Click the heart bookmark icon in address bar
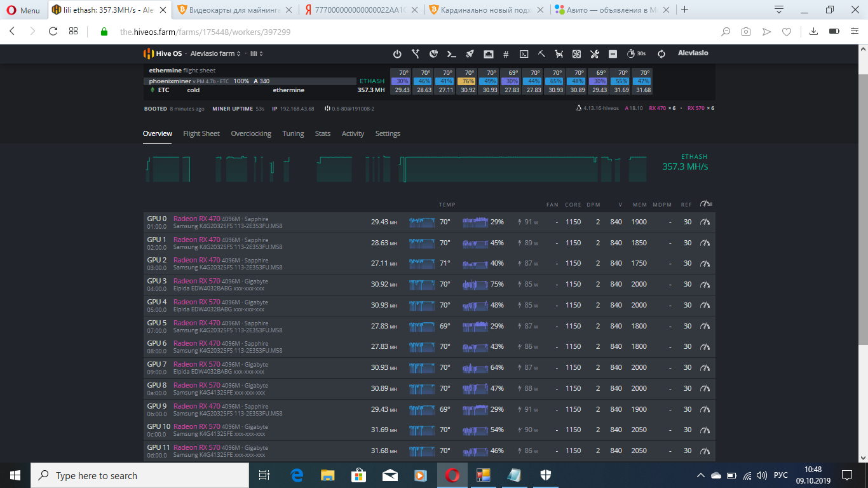 point(787,31)
